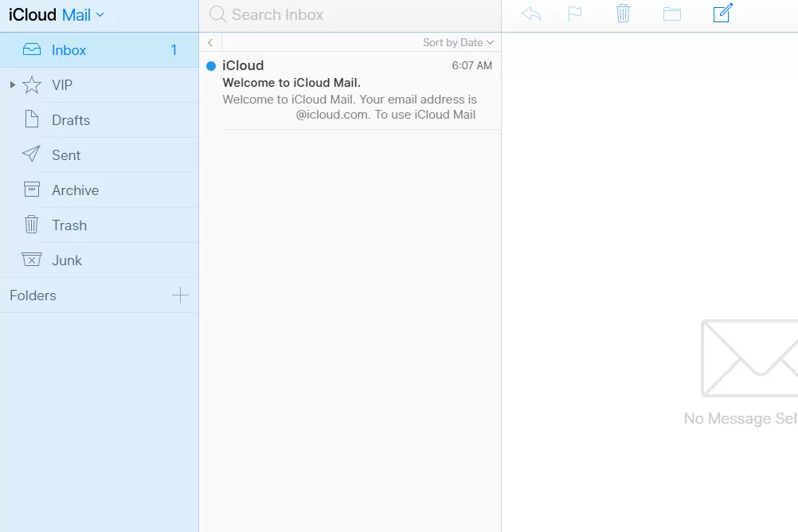Viewport: 798px width, 532px height.
Task: Open the Sent folder
Action: [x=67, y=155]
